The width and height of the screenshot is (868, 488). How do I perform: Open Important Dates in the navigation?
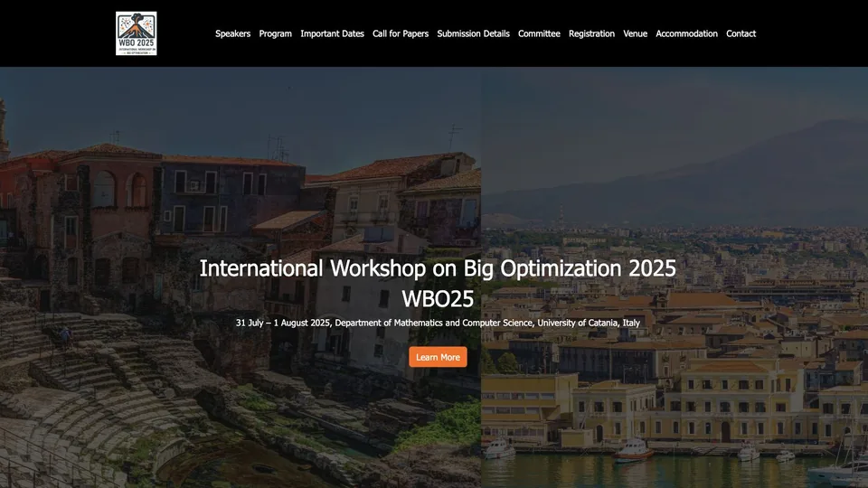pyautogui.click(x=332, y=33)
